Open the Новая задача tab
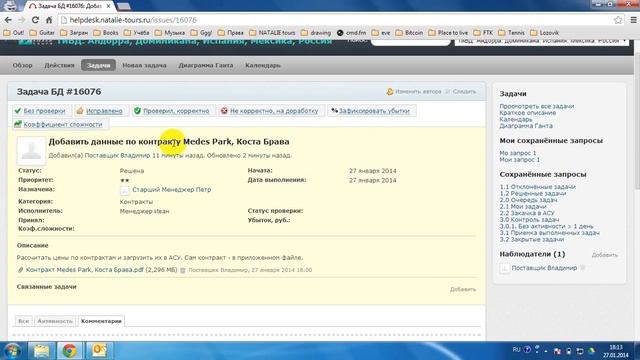 (x=144, y=65)
